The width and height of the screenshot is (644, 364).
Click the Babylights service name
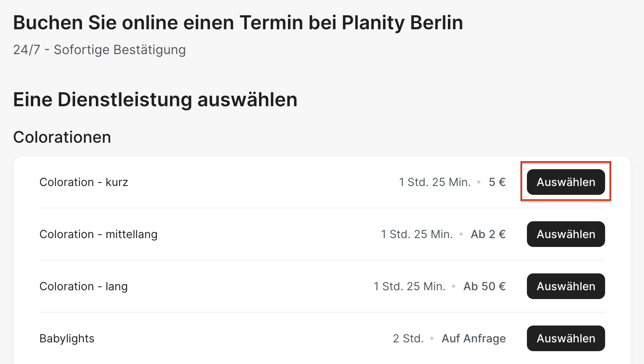point(67,338)
